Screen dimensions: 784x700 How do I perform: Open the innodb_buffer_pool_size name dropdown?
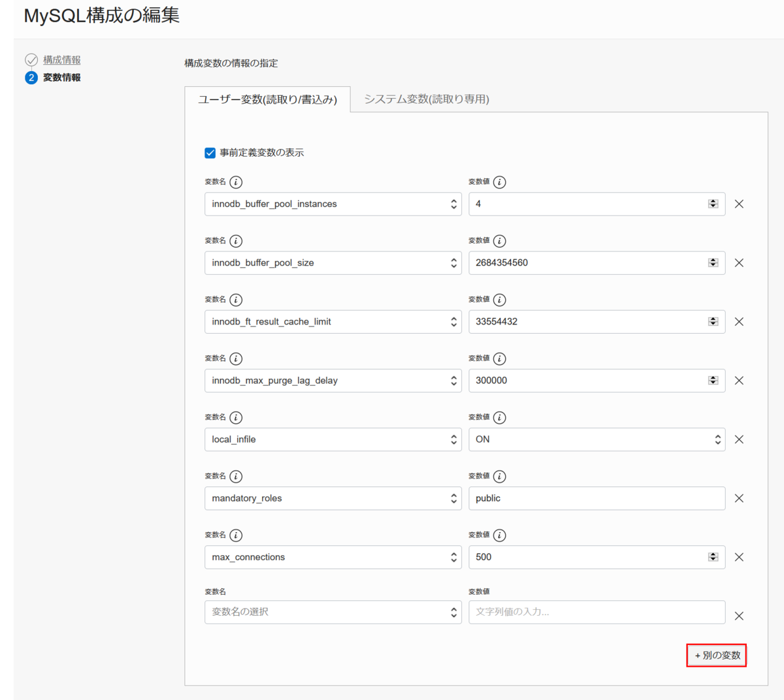[333, 262]
